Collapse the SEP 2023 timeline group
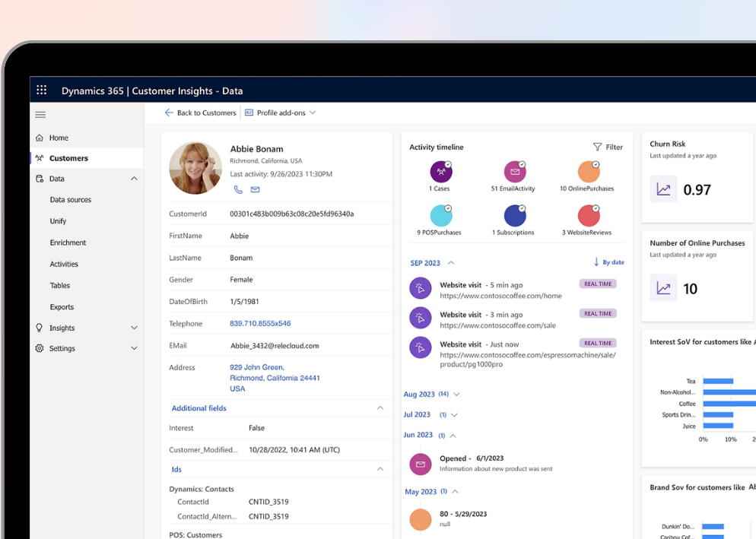The height and width of the screenshot is (539, 756). (x=451, y=263)
